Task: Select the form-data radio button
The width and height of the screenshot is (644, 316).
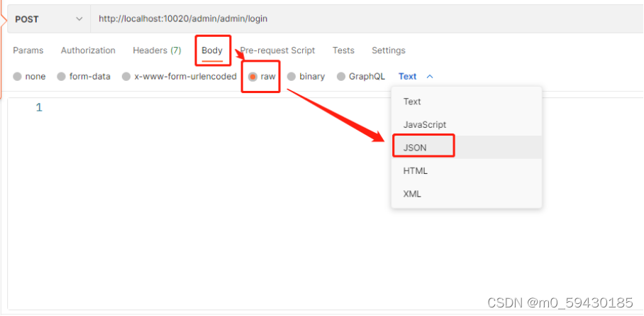Action: (x=61, y=77)
